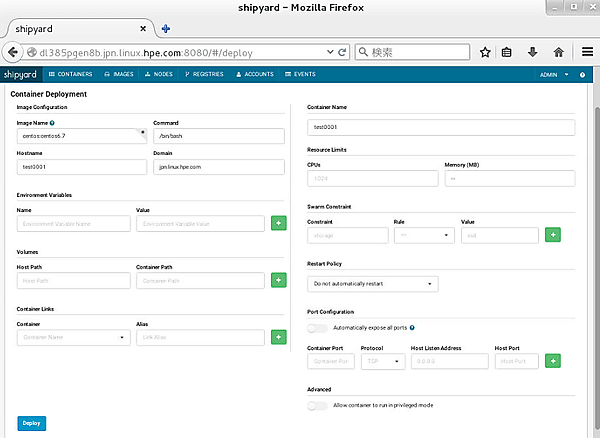Add the environment variable with plus button
Image resolution: width=600 pixels, height=438 pixels.
(278, 224)
